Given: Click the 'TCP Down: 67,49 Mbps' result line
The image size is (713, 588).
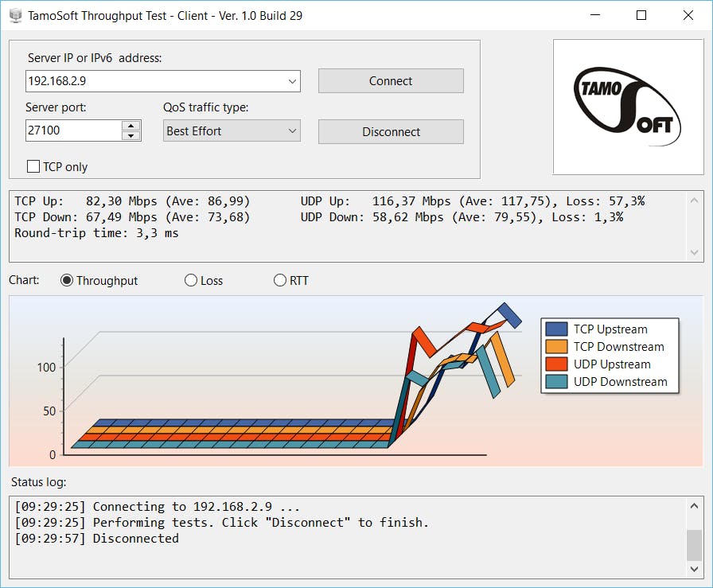Looking at the screenshot, I should coord(132,217).
